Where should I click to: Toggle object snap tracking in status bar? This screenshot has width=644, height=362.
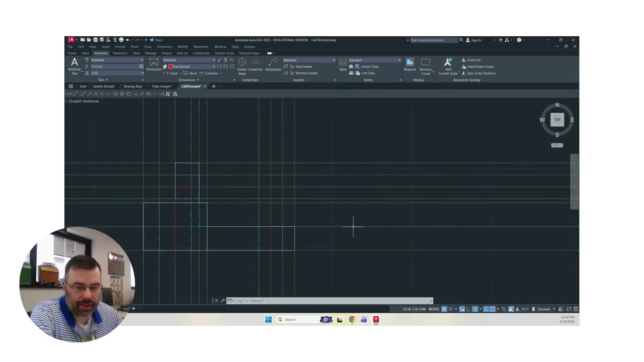pyautogui.click(x=486, y=309)
